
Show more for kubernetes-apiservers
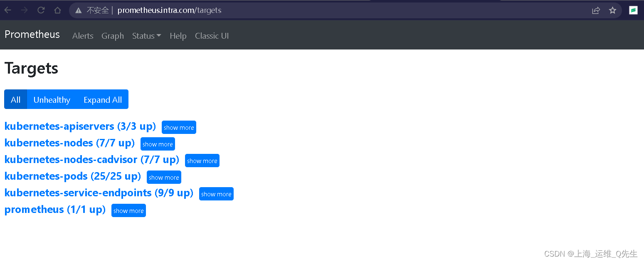pos(179,127)
